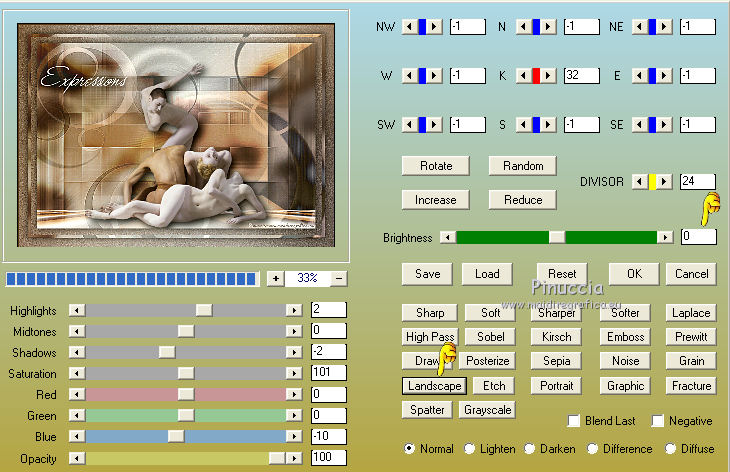Image resolution: width=730 pixels, height=472 pixels.
Task: Apply the Grayscale preset
Action: (x=487, y=410)
